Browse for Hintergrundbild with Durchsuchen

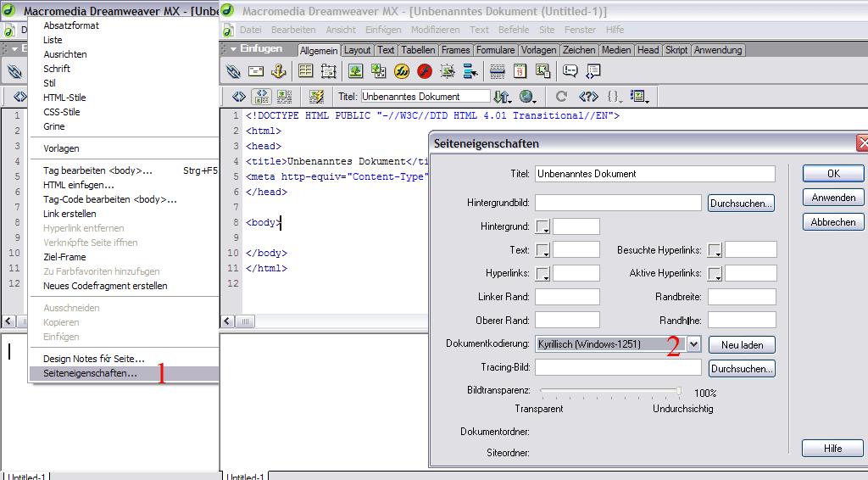tap(741, 204)
